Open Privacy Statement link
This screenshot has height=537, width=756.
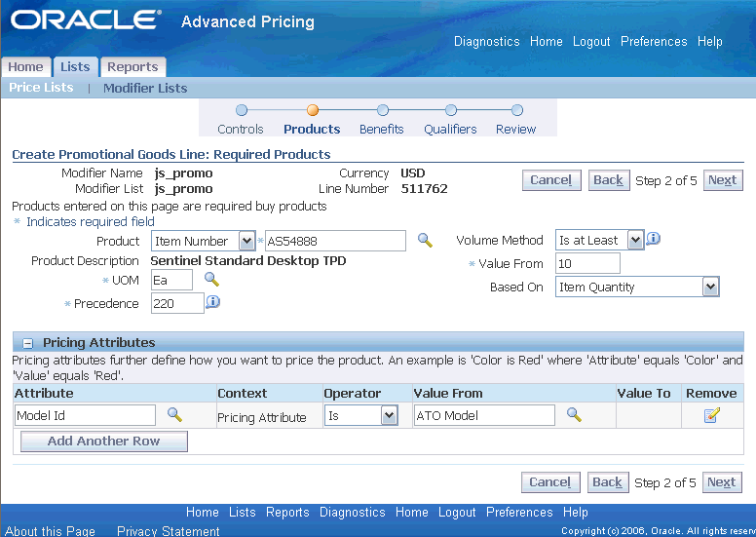[168, 531]
